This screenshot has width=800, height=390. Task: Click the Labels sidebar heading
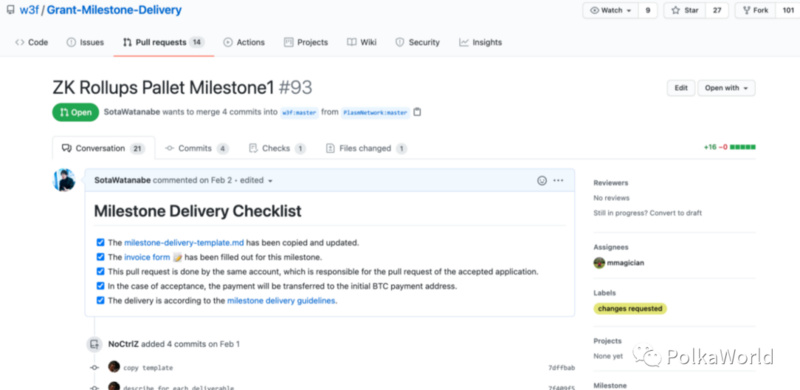(x=605, y=293)
